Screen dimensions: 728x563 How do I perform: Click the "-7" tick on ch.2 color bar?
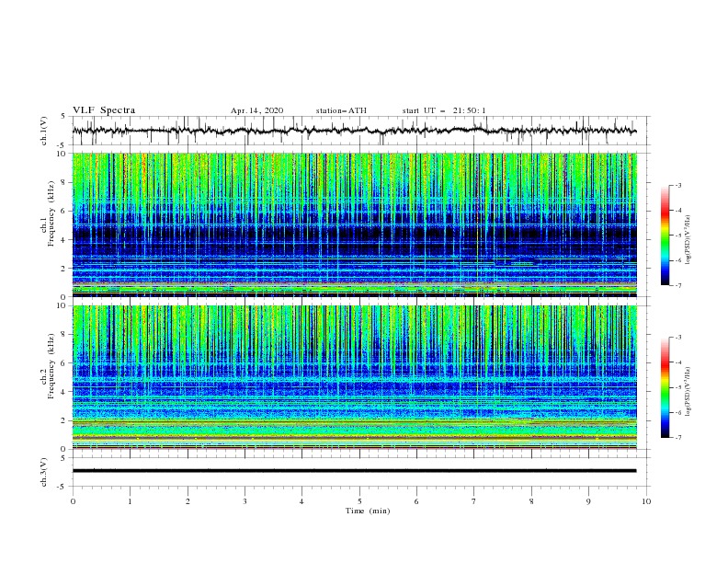coord(677,438)
